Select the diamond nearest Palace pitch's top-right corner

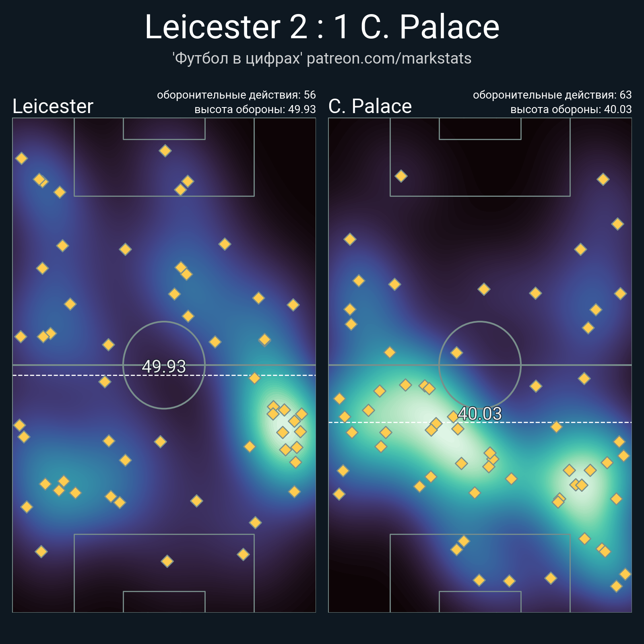point(603,179)
